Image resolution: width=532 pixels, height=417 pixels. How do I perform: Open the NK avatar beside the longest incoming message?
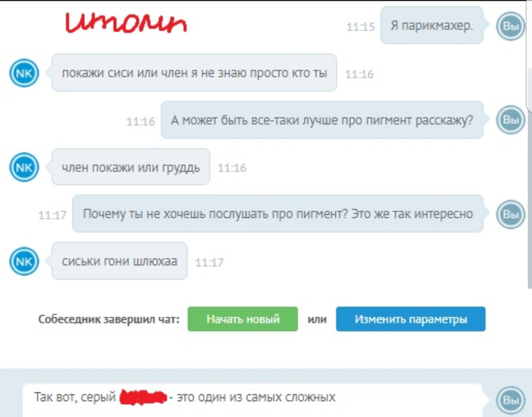pos(24,73)
